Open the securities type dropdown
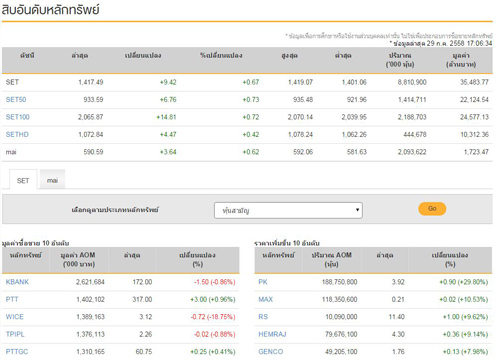500x360 pixels. 288,210
